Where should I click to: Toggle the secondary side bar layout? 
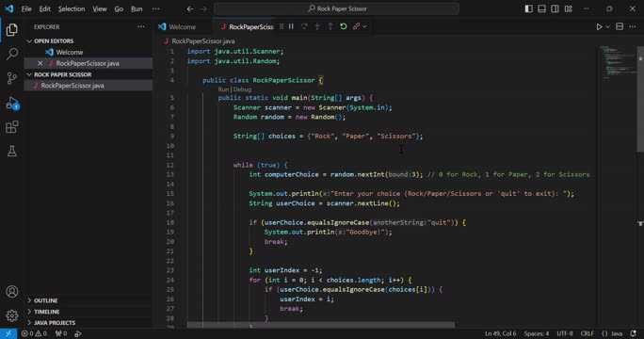point(555,8)
